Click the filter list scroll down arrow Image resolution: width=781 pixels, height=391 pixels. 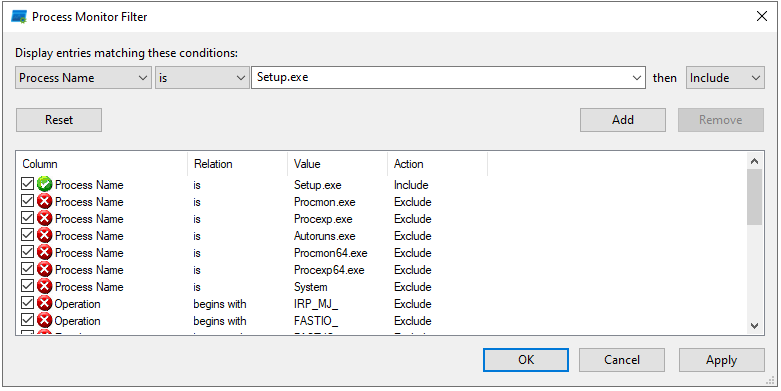[754, 326]
